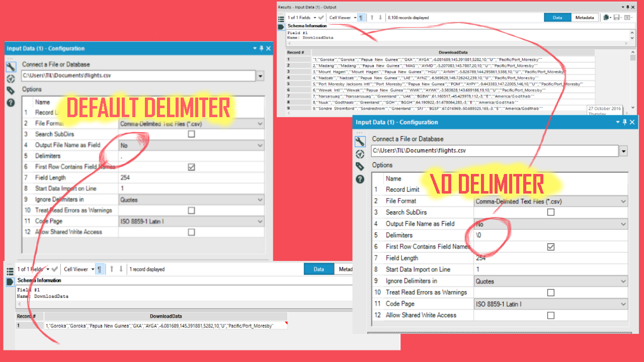Open the Navigation compass icon in the default-delimiter Configuration window

pos(11,79)
